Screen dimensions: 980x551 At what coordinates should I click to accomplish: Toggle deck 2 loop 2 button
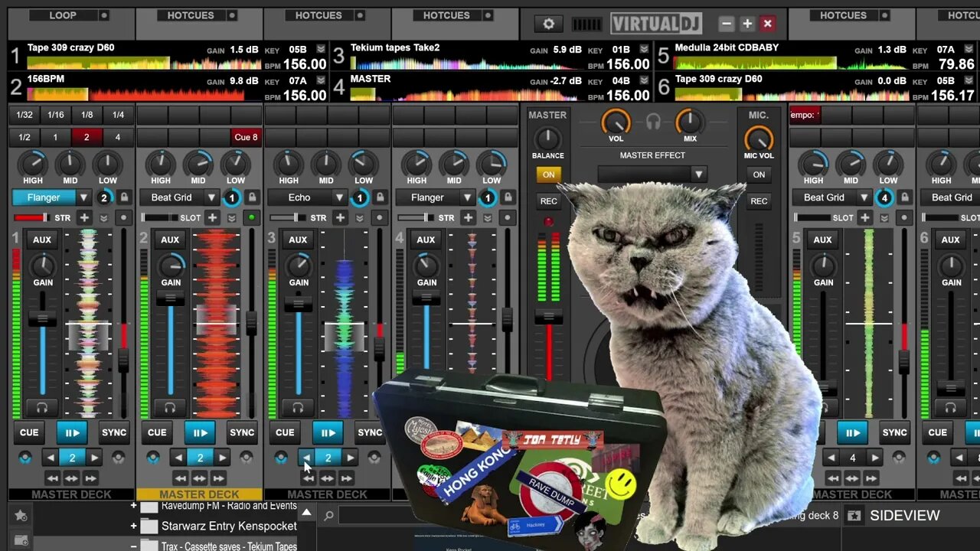pos(200,458)
